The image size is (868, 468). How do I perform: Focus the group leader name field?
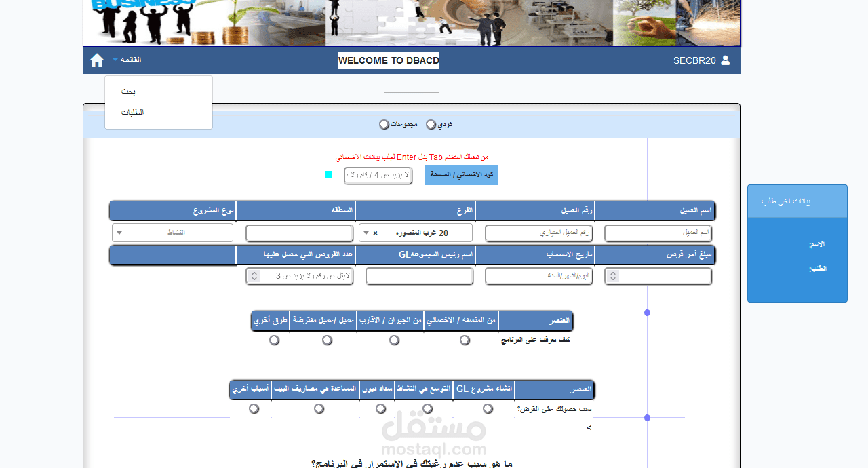(x=420, y=276)
